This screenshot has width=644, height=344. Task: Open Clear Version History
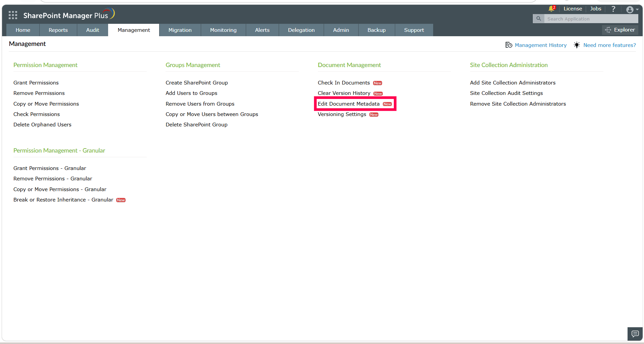(344, 93)
